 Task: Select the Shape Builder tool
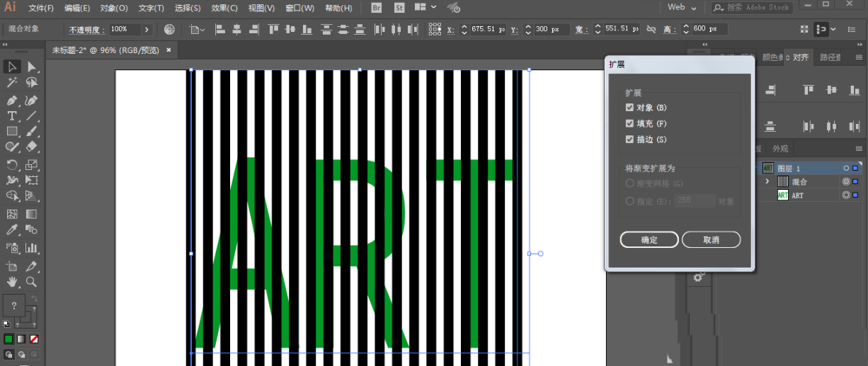(x=12, y=195)
